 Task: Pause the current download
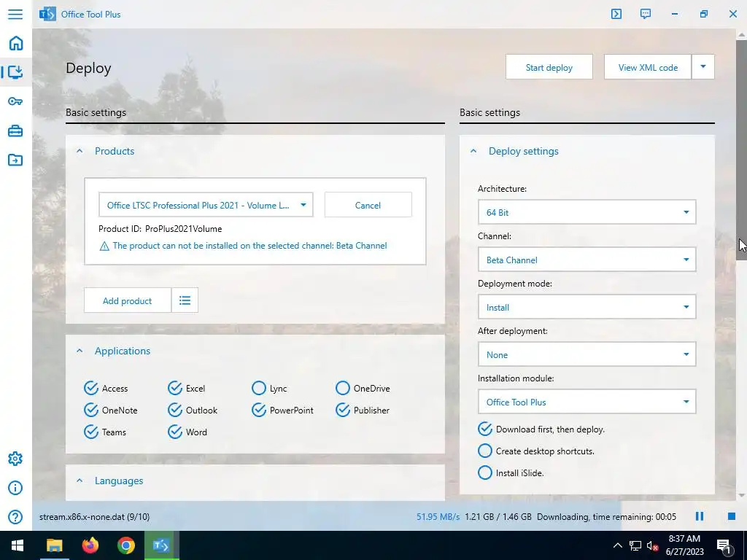tap(700, 516)
